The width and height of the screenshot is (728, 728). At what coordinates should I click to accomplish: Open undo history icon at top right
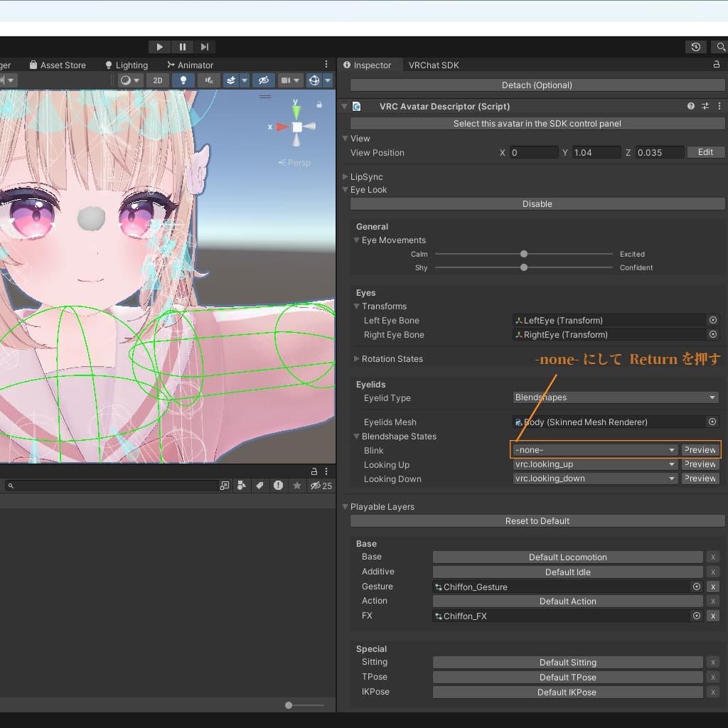tap(696, 47)
